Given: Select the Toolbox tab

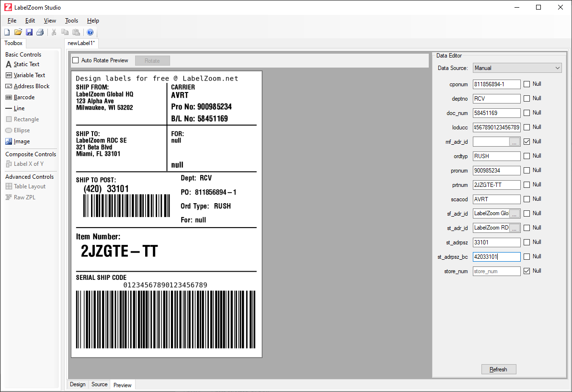Looking at the screenshot, I should pos(13,43).
